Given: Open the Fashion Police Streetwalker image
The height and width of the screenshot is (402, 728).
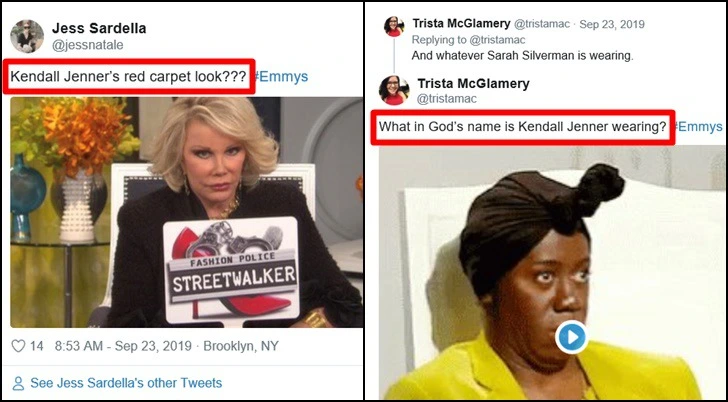Looking at the screenshot, I should click(187, 212).
